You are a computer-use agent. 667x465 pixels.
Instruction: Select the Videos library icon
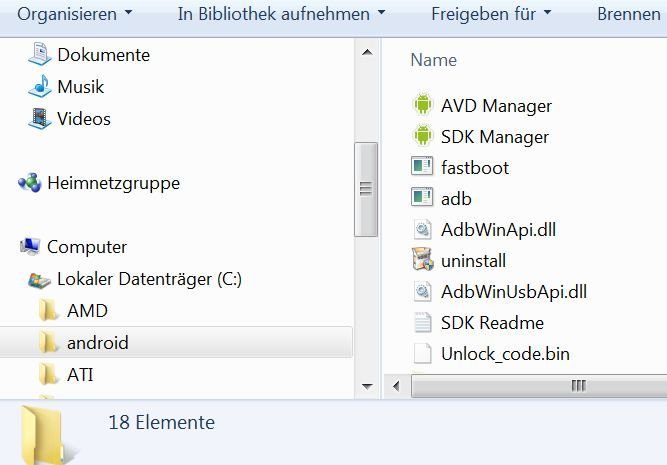coord(40,118)
